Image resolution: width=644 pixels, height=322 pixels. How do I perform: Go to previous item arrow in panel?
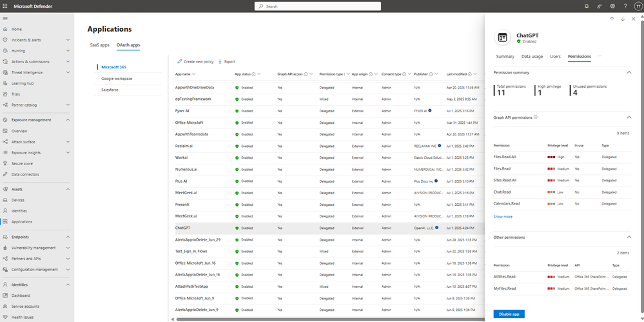pos(612,19)
